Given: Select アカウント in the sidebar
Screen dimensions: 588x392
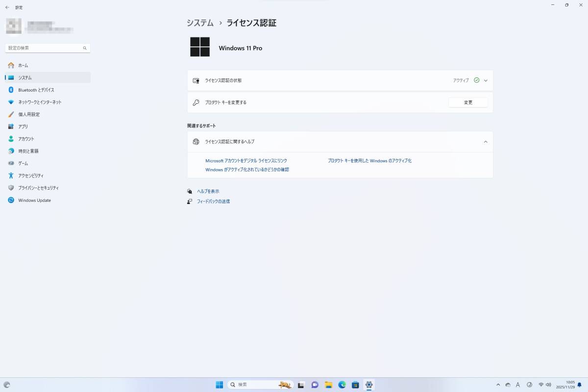Looking at the screenshot, I should [26, 139].
